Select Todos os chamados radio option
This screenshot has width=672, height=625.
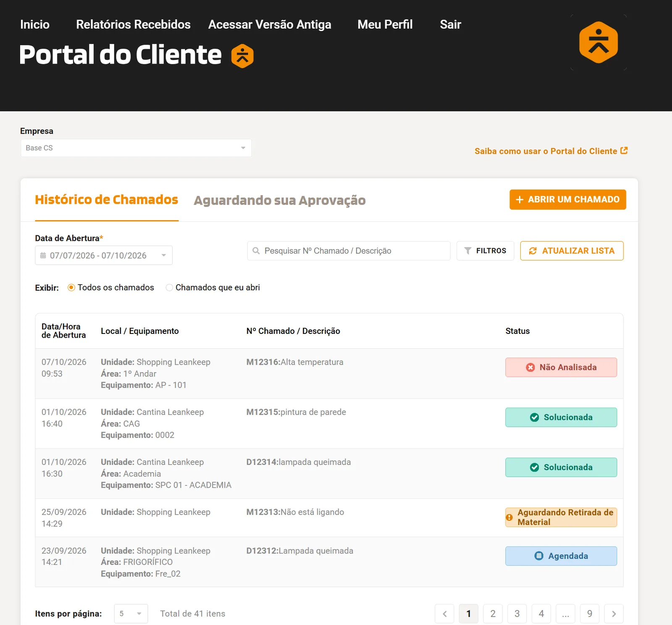coord(71,288)
